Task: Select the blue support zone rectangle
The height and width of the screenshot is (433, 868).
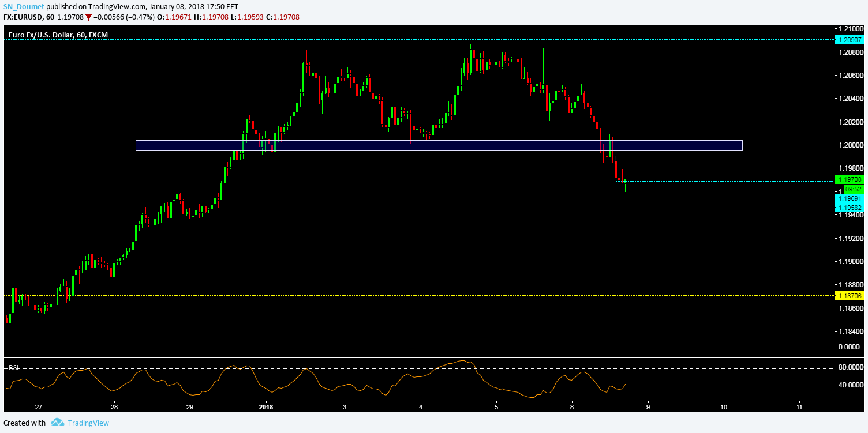Action: pos(439,146)
